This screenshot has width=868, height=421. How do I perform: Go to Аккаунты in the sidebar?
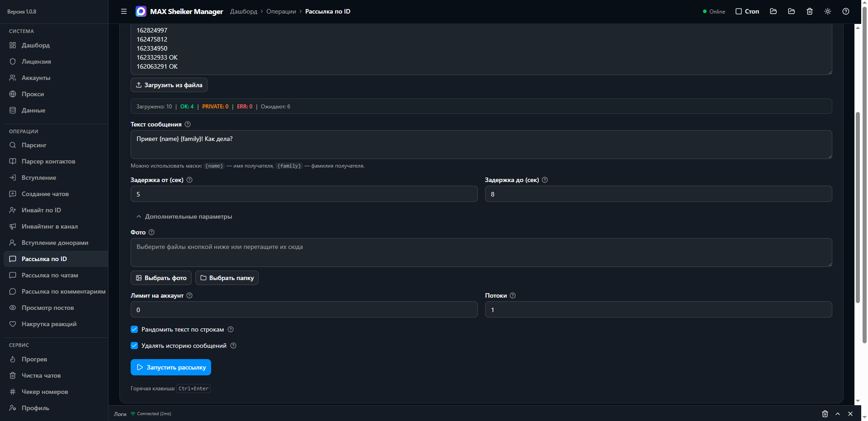[x=56, y=78]
